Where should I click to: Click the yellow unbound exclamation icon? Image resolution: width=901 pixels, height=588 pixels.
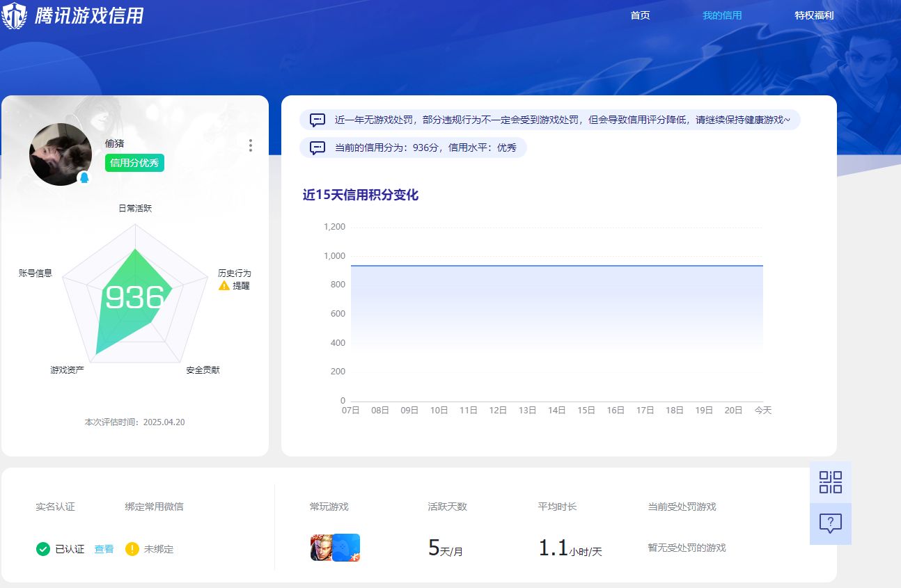click(132, 549)
